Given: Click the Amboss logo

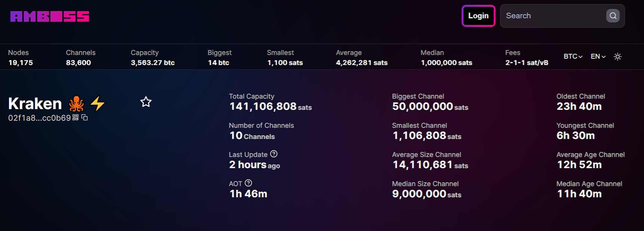Looking at the screenshot, I should pyautogui.click(x=50, y=16).
